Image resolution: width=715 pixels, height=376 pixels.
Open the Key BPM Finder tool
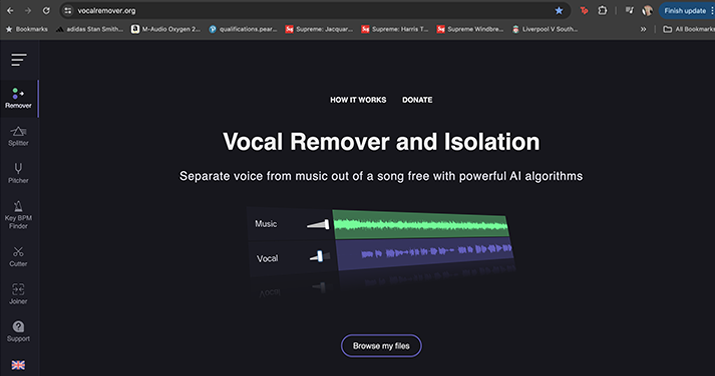(18, 215)
